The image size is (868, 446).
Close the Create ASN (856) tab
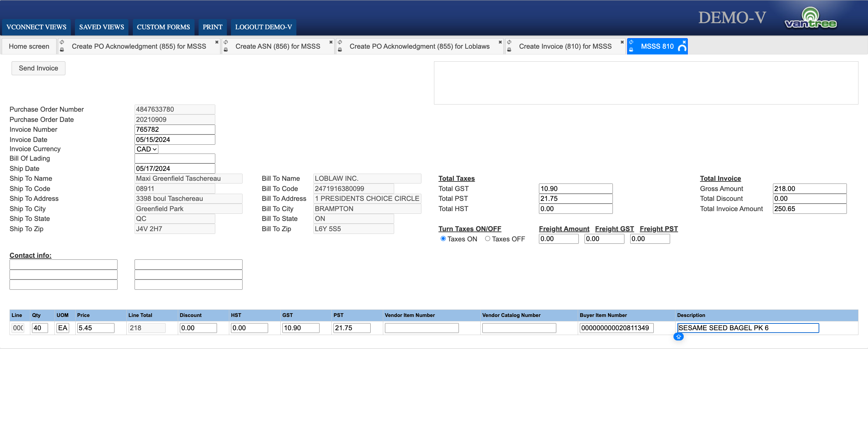coord(330,42)
